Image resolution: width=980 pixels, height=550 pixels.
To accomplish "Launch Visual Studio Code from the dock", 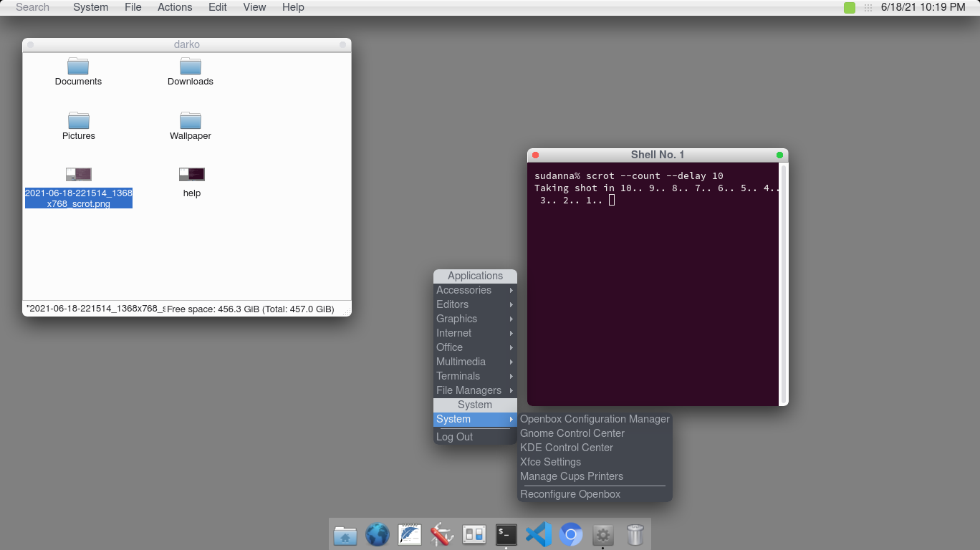I will coord(538,534).
